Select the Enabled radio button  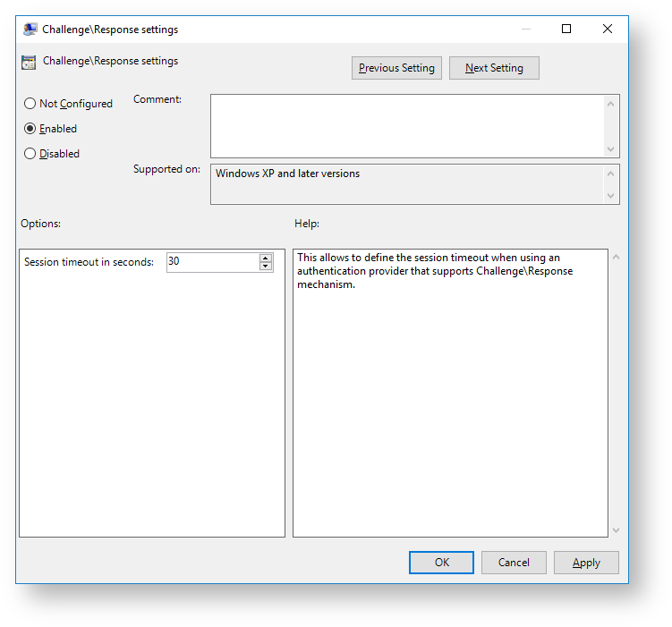point(30,129)
